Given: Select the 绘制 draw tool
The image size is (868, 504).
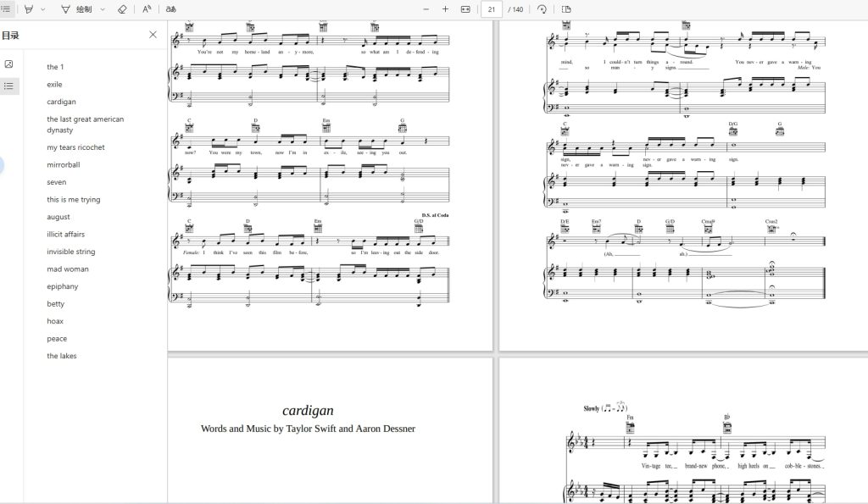Looking at the screenshot, I should [x=76, y=9].
